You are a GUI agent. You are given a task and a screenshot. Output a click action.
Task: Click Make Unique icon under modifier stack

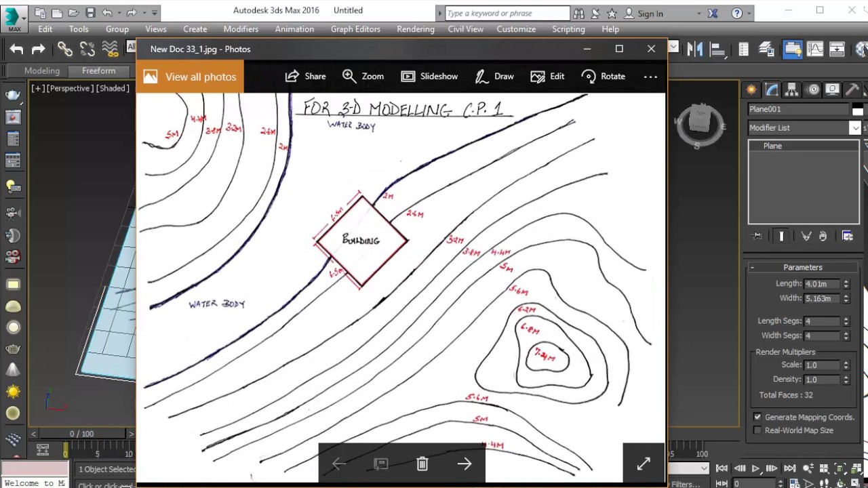coord(806,236)
